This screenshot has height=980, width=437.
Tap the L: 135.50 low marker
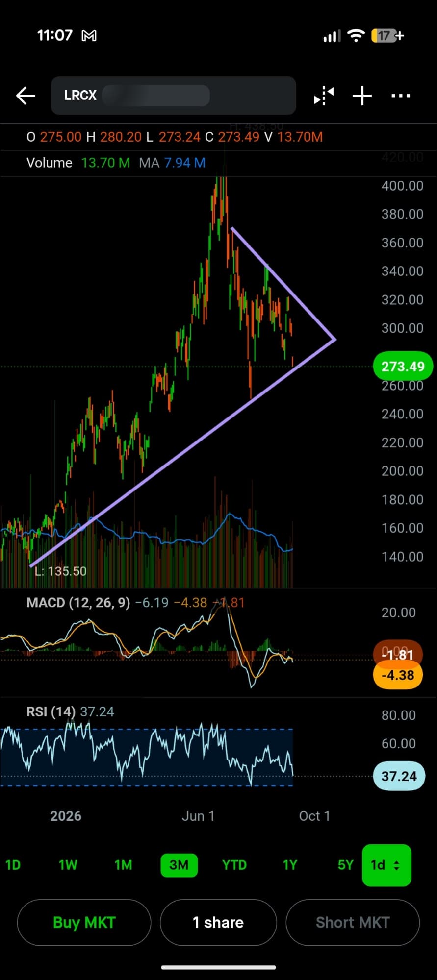coord(60,571)
